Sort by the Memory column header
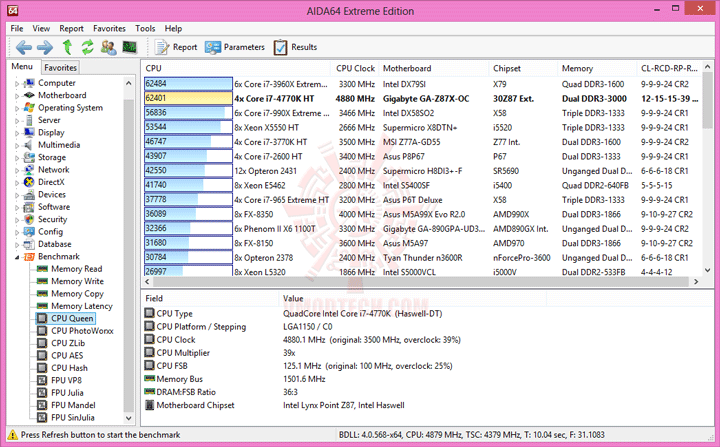This screenshot has height=447, width=720. click(x=597, y=68)
